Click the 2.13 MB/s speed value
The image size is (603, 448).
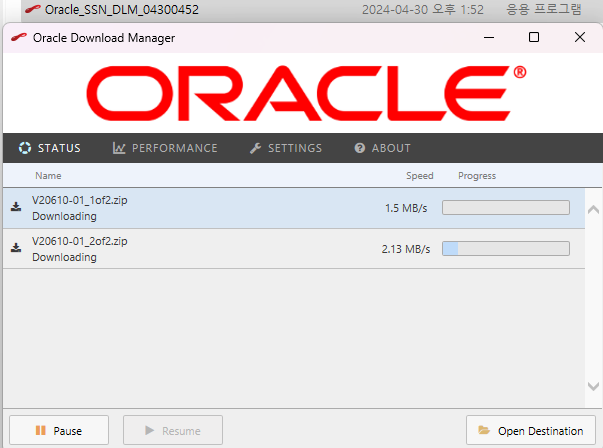click(406, 249)
